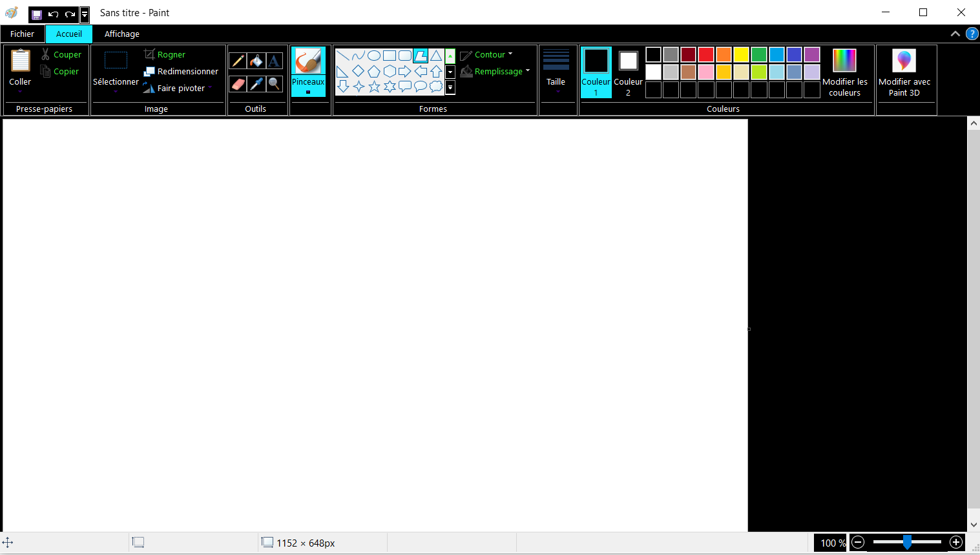Click the 100 % zoom level text
The image size is (980, 555).
[833, 543]
